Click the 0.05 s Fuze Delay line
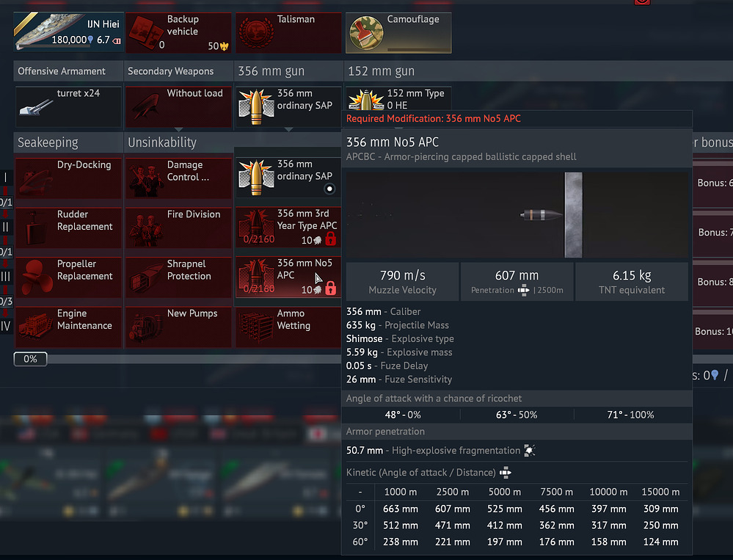733x560 pixels. coord(387,366)
